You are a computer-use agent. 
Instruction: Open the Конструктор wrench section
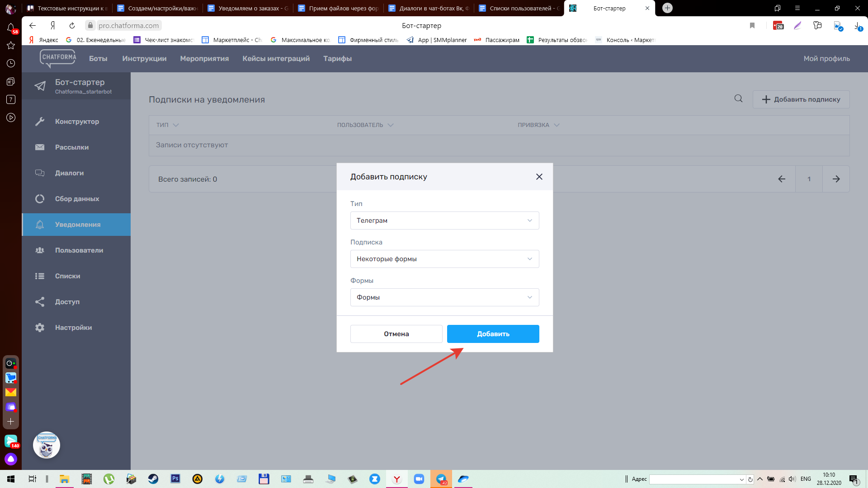pyautogui.click(x=76, y=122)
